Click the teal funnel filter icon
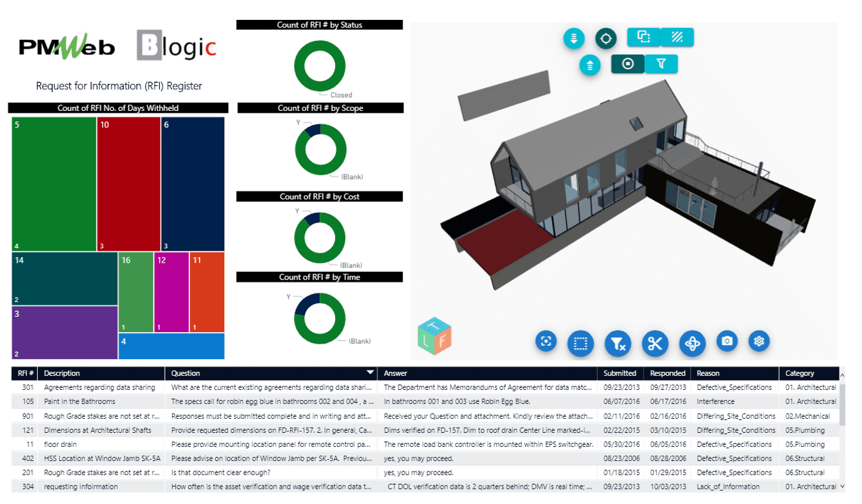This screenshot has height=504, width=862. pyautogui.click(x=661, y=63)
